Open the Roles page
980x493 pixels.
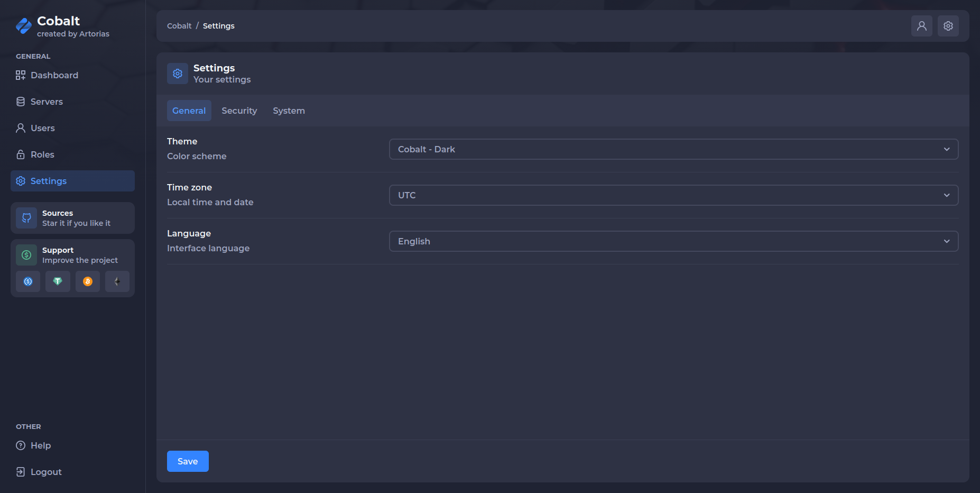[72, 154]
